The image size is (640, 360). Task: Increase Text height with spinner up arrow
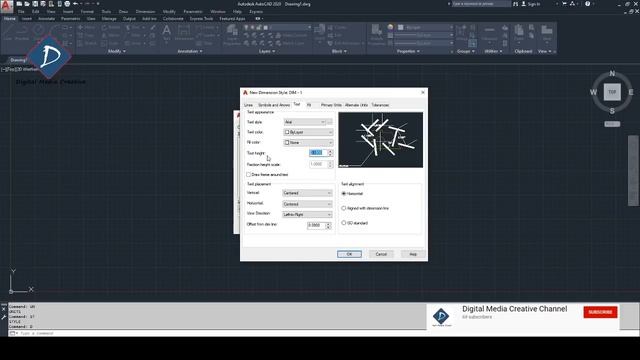(x=330, y=151)
